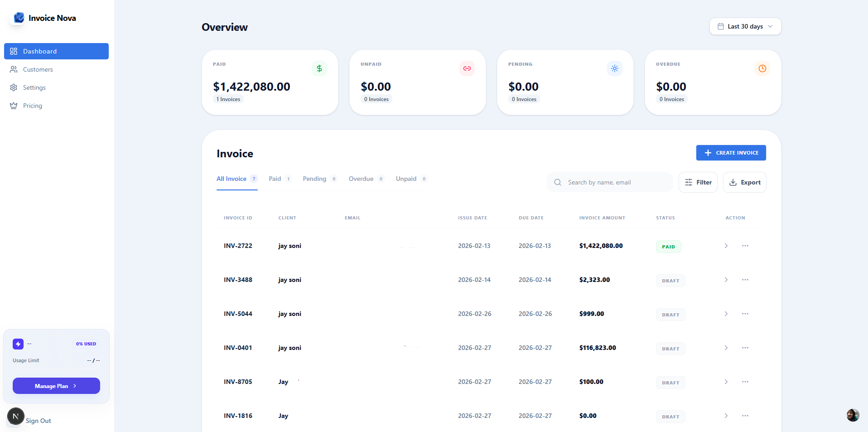Click invoice ID INV-1816
868x432 pixels.
coord(238,416)
